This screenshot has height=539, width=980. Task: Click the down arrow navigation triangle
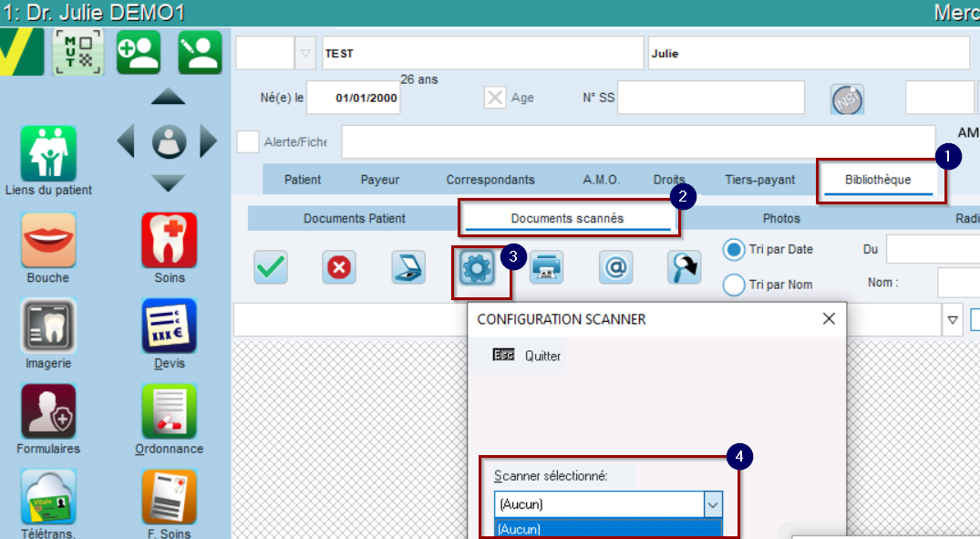coord(168,184)
